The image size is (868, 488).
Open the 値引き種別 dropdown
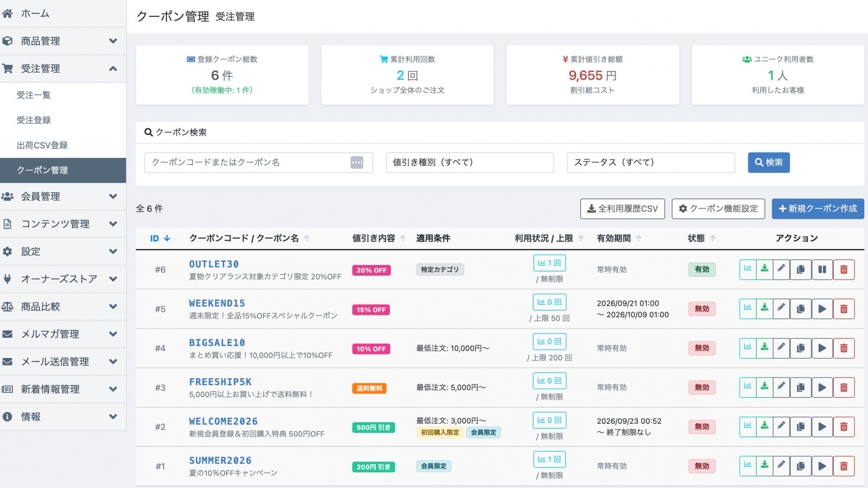click(470, 162)
